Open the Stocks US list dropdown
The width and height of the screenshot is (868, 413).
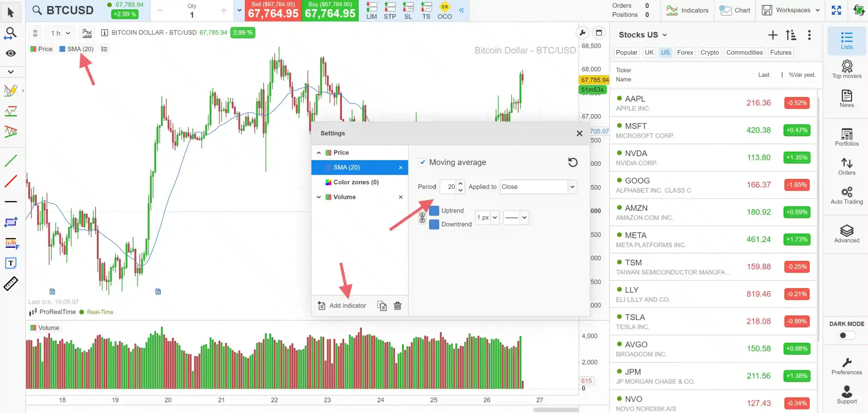click(643, 35)
